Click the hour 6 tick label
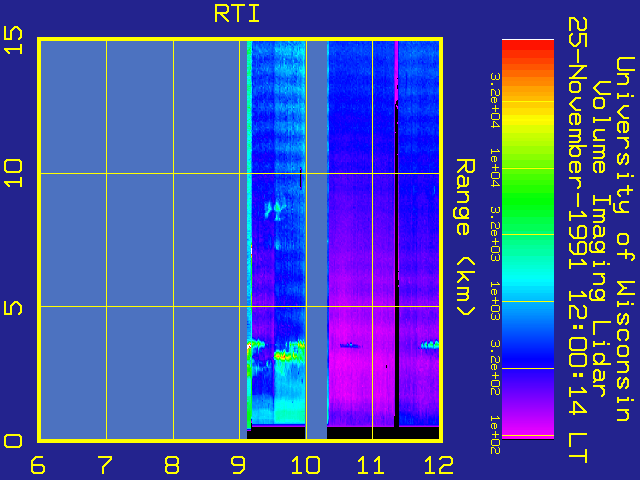The width and height of the screenshot is (640, 480). point(38,465)
